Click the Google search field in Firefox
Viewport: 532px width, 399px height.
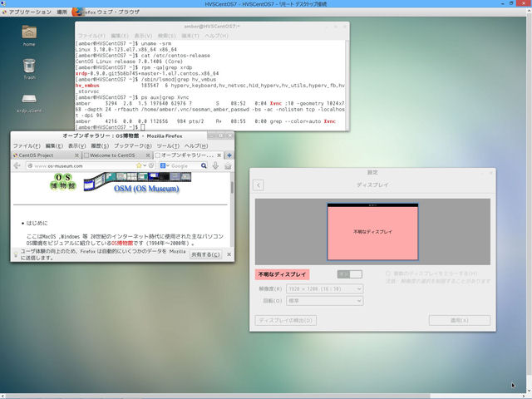point(185,166)
